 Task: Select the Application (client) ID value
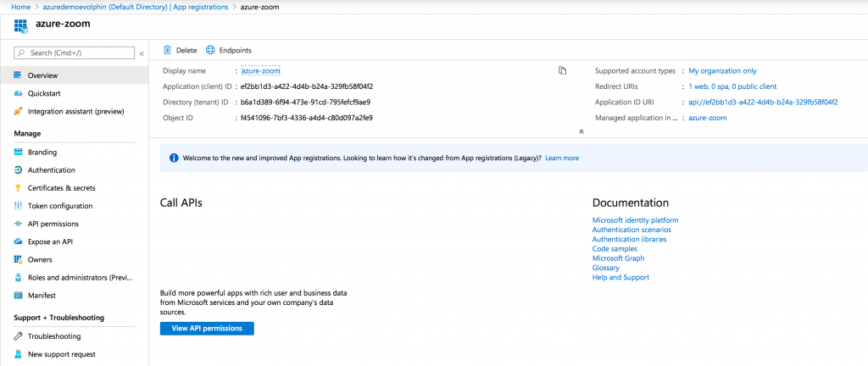pyautogui.click(x=307, y=86)
